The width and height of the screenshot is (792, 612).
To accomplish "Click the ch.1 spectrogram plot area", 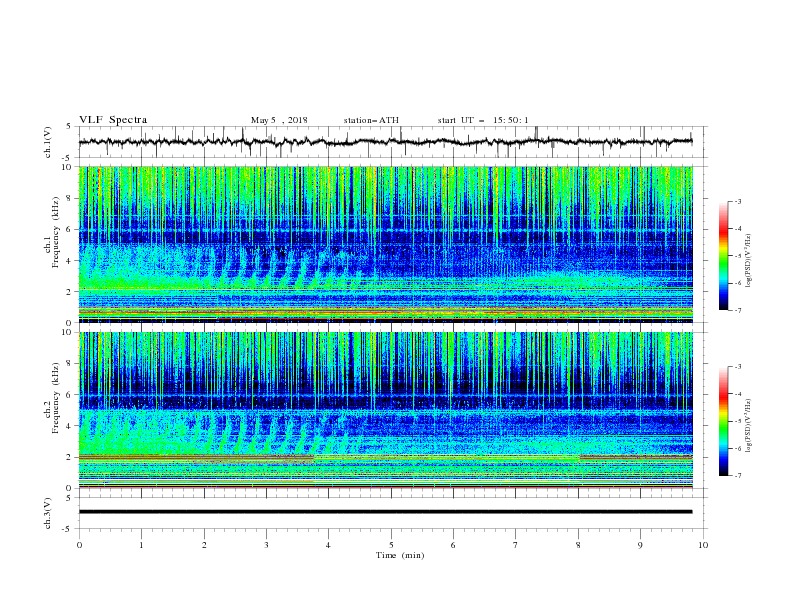I will [x=385, y=244].
